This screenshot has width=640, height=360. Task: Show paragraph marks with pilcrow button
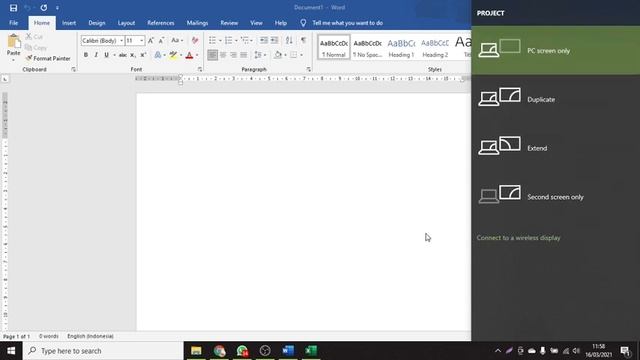tap(303, 40)
